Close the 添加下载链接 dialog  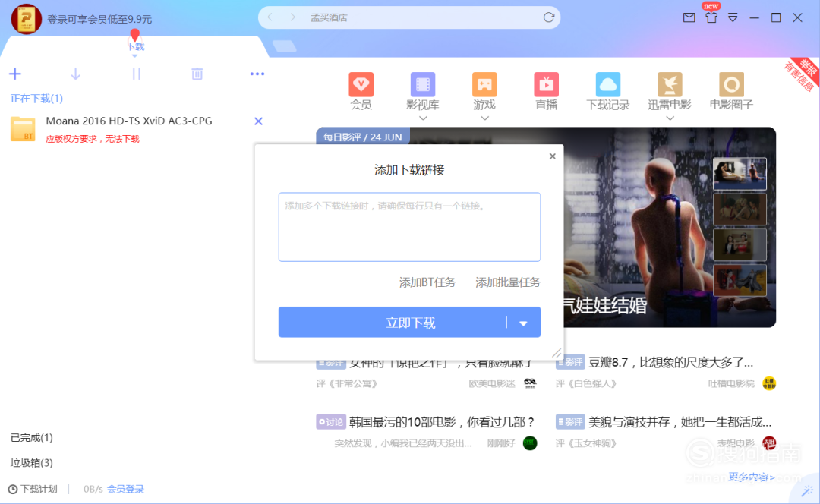(x=552, y=156)
